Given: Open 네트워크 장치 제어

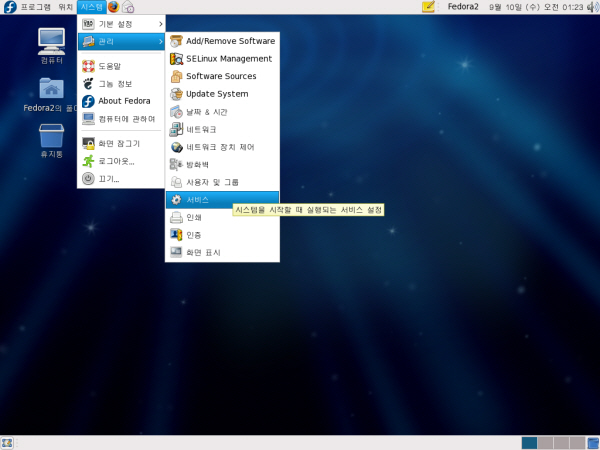Looking at the screenshot, I should [222, 147].
